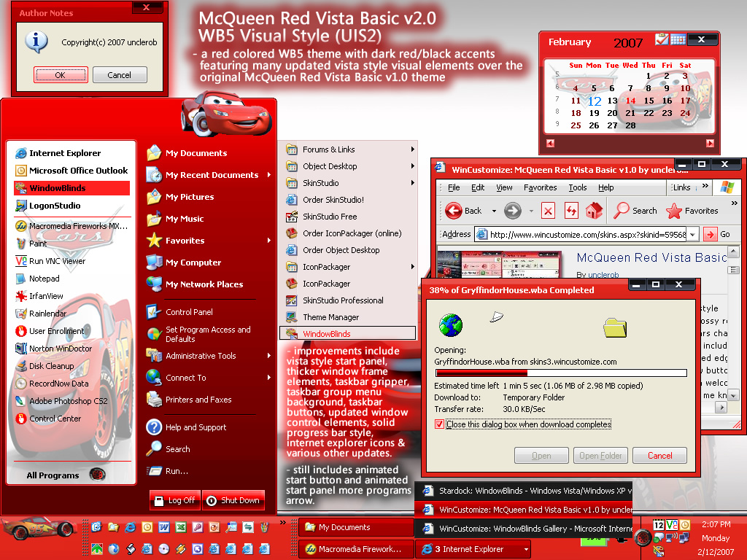
Task: Click the IE page scroll-up arrow
Action: [733, 252]
